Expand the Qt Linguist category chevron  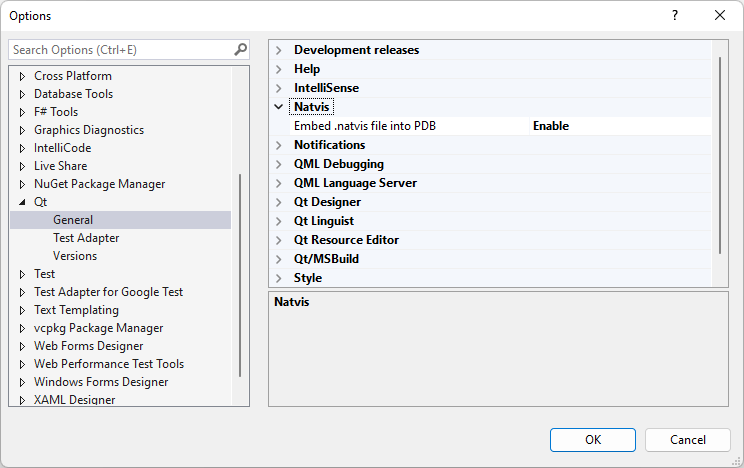(279, 221)
